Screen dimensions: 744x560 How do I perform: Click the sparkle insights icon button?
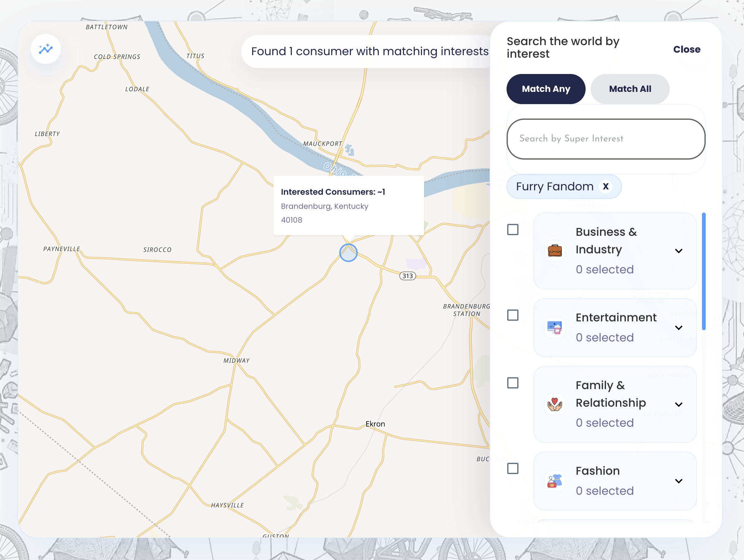(46, 49)
